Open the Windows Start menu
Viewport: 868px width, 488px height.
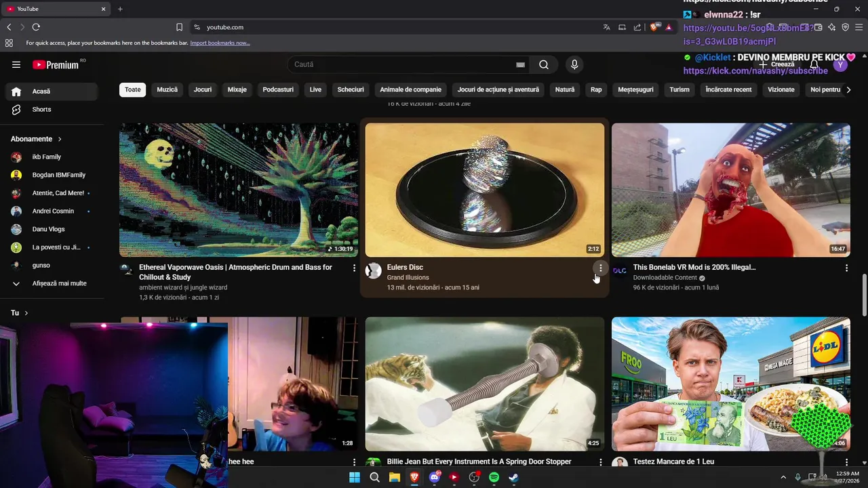[x=355, y=477]
